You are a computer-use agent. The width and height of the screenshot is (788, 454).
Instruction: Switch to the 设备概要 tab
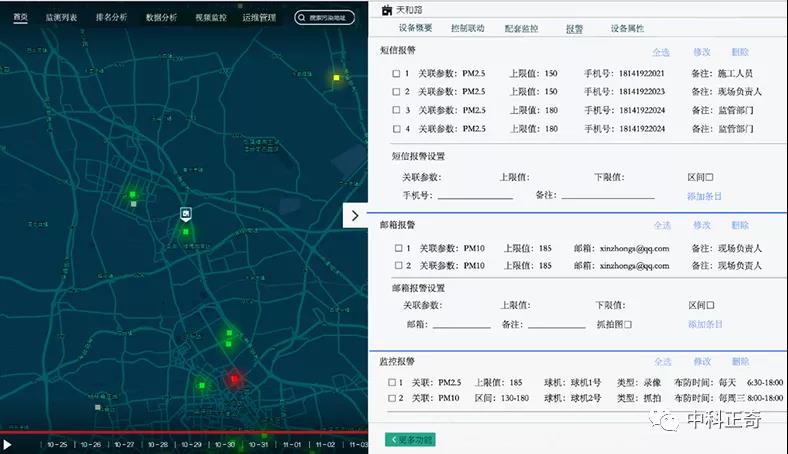tap(415, 29)
